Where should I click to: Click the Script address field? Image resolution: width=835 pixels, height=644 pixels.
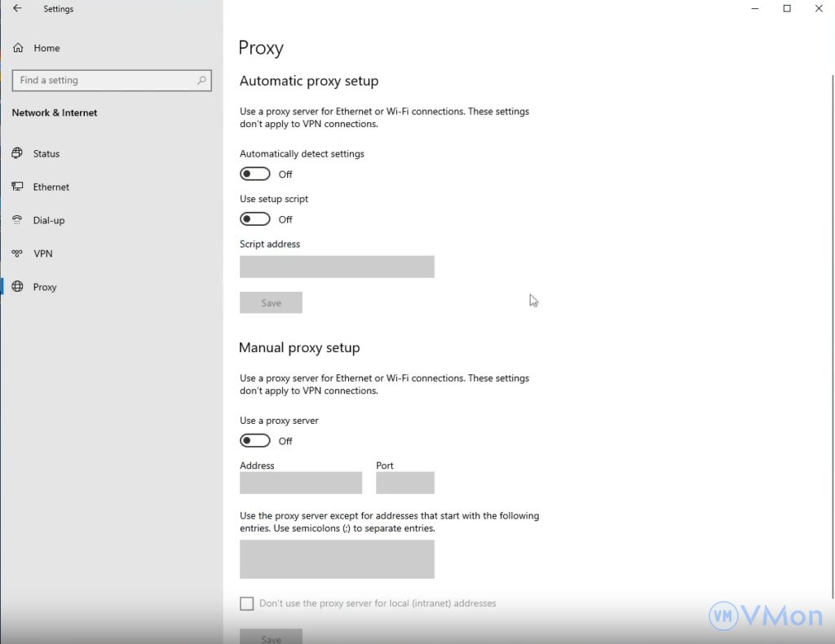(337, 267)
